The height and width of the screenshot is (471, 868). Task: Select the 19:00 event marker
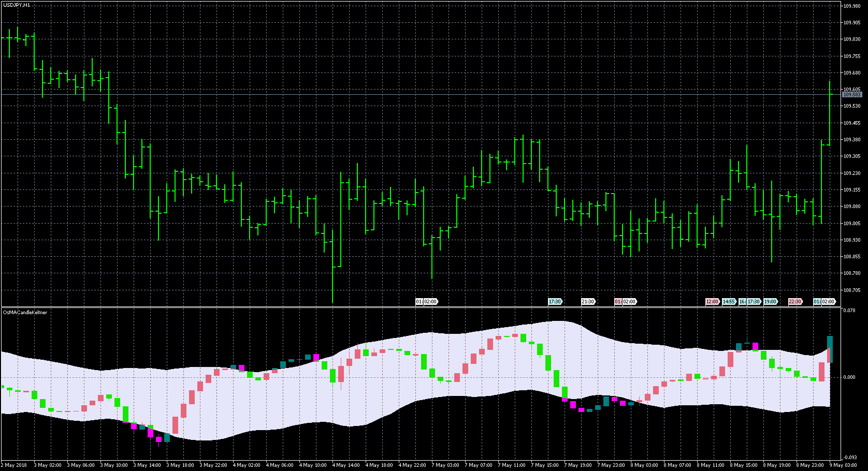point(770,301)
